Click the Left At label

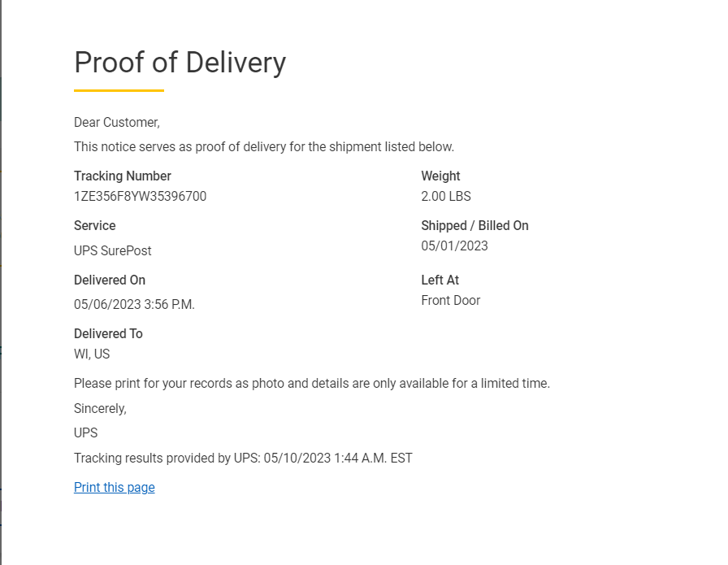click(x=440, y=280)
